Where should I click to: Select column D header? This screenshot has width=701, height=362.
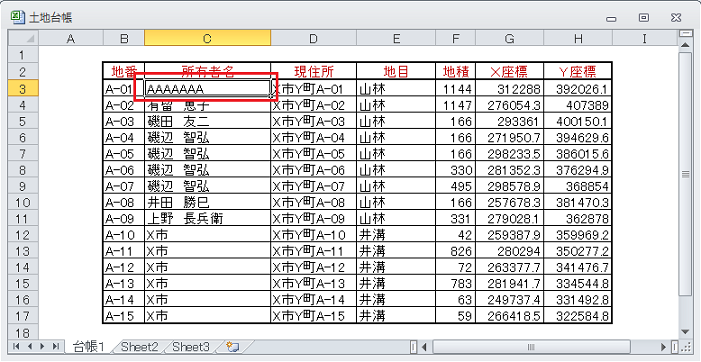pos(313,39)
